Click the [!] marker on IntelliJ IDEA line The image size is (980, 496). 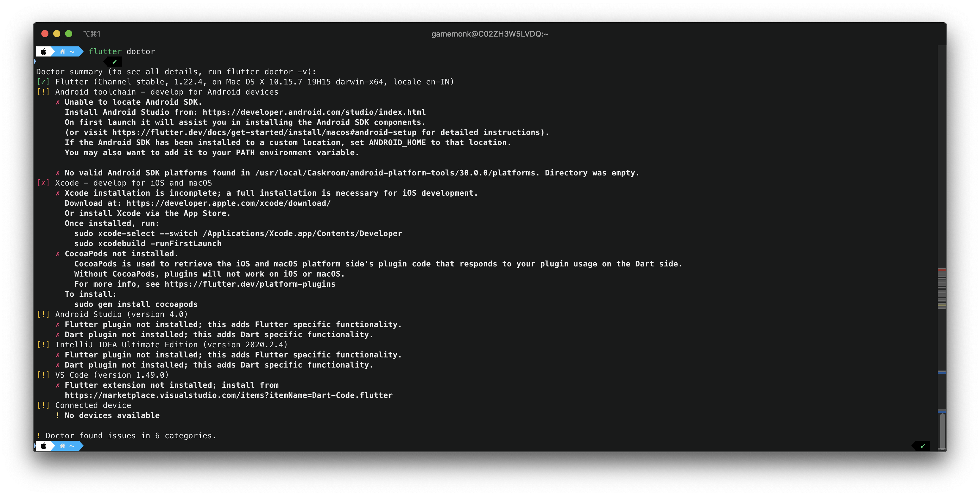click(43, 345)
